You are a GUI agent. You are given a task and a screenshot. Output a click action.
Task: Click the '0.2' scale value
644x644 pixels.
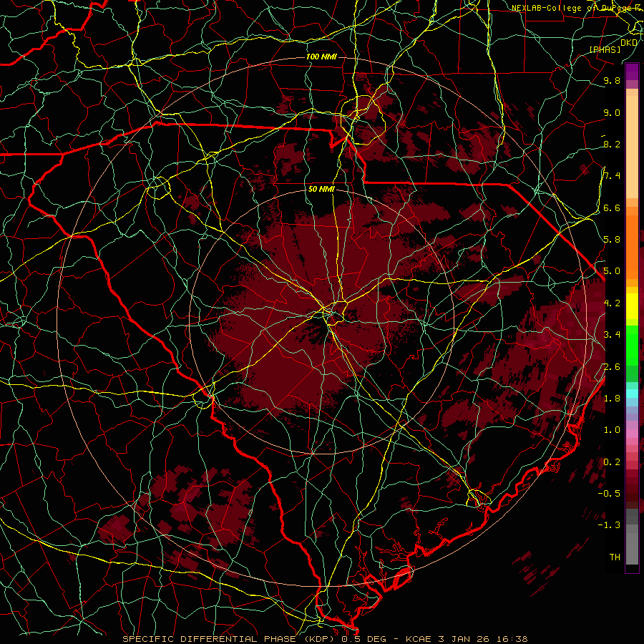(x=612, y=462)
